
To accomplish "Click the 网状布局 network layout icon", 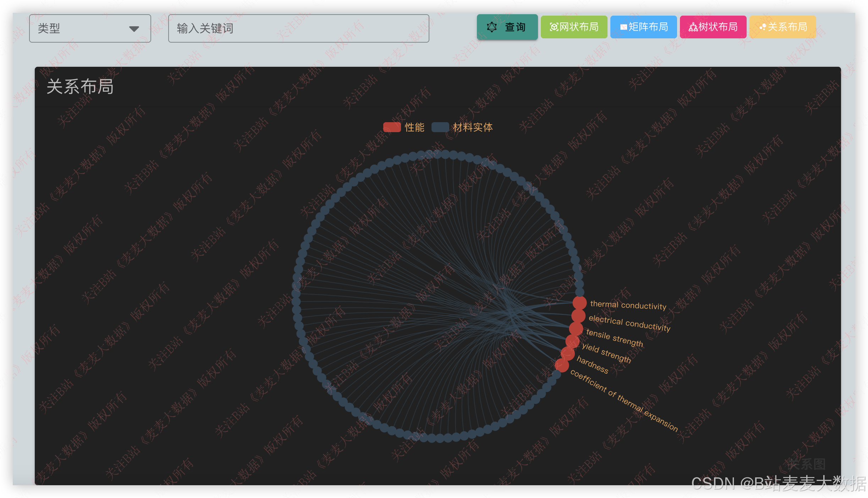I will [x=554, y=27].
